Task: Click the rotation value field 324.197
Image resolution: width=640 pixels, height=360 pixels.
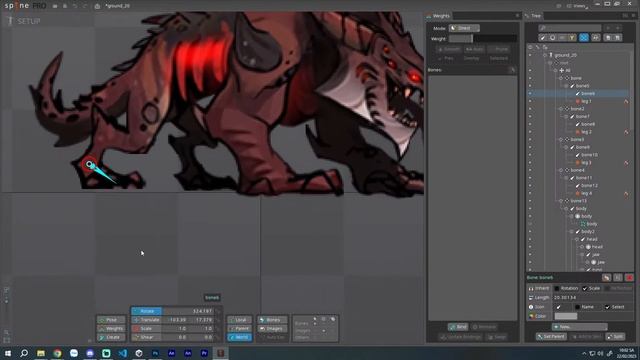Action: click(188, 311)
